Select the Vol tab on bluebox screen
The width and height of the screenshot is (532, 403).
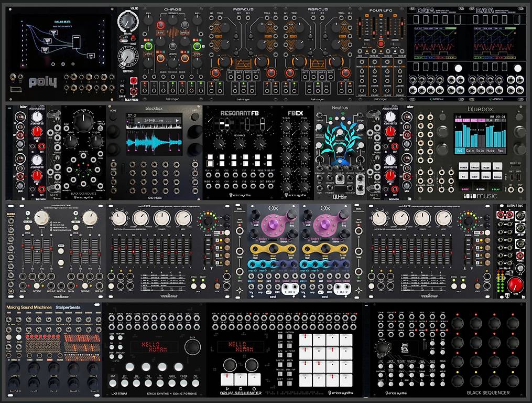click(x=459, y=150)
